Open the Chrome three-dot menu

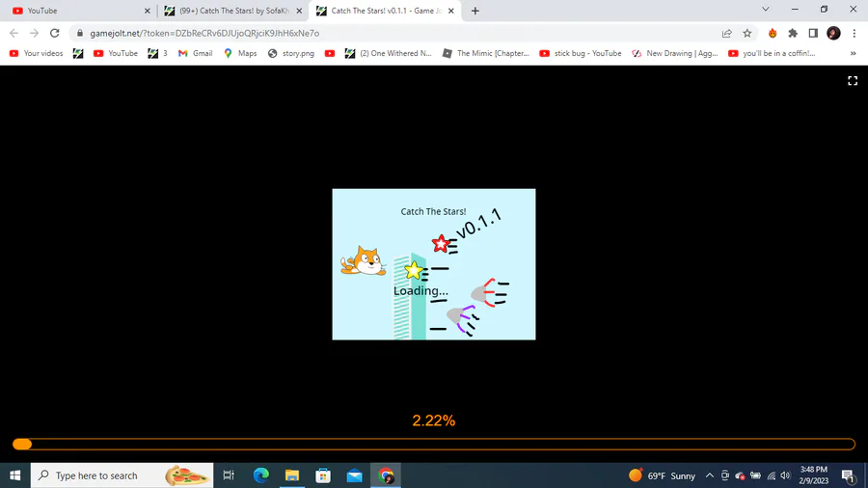854,33
